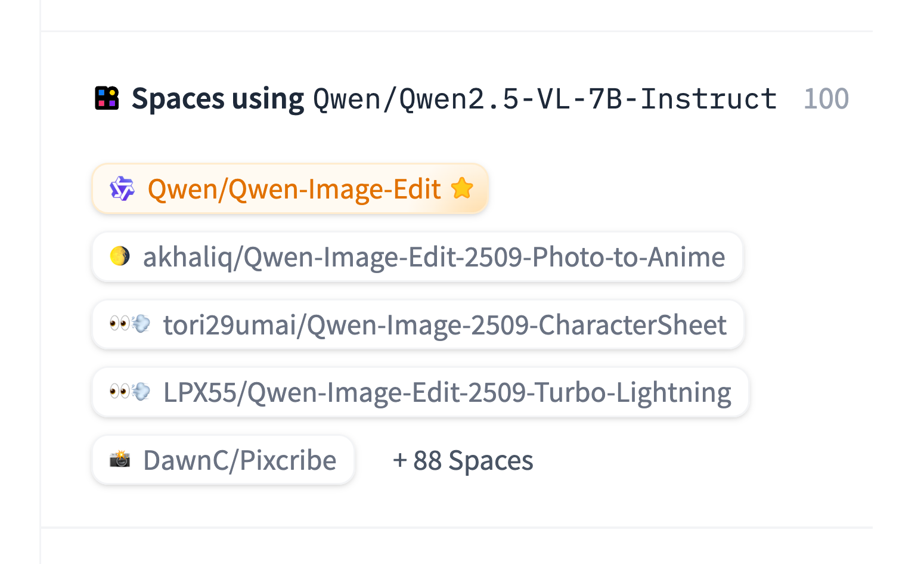This screenshot has width=924, height=564.
Task: Click the dash cloud emoji beside tori29umai
Action: click(x=141, y=324)
